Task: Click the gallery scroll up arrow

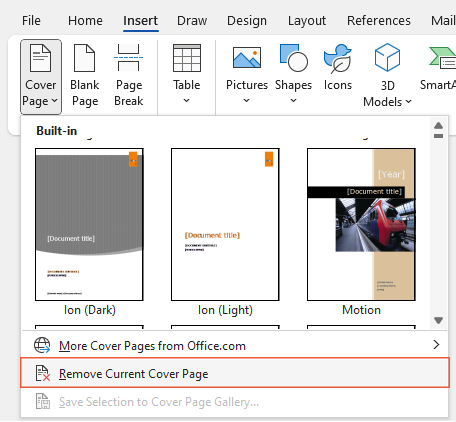Action: pos(438,126)
